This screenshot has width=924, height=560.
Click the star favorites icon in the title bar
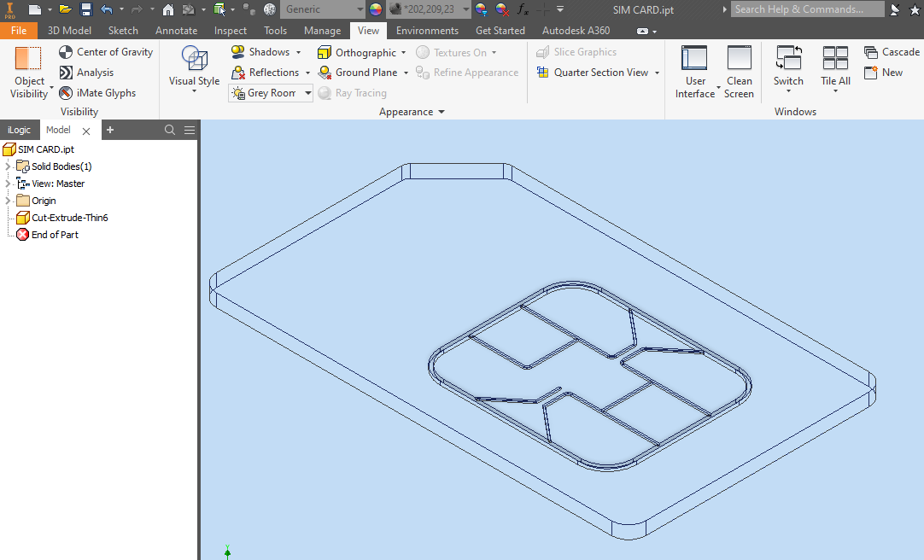coord(915,9)
